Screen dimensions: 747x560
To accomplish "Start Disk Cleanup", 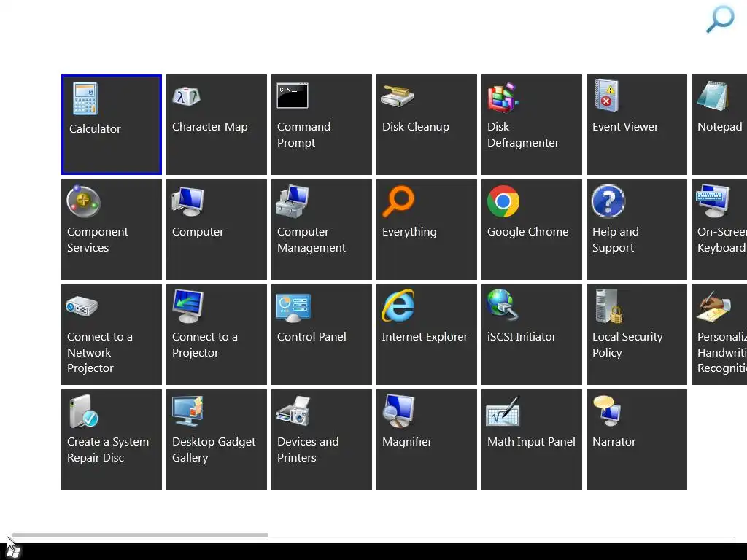I will [x=427, y=125].
